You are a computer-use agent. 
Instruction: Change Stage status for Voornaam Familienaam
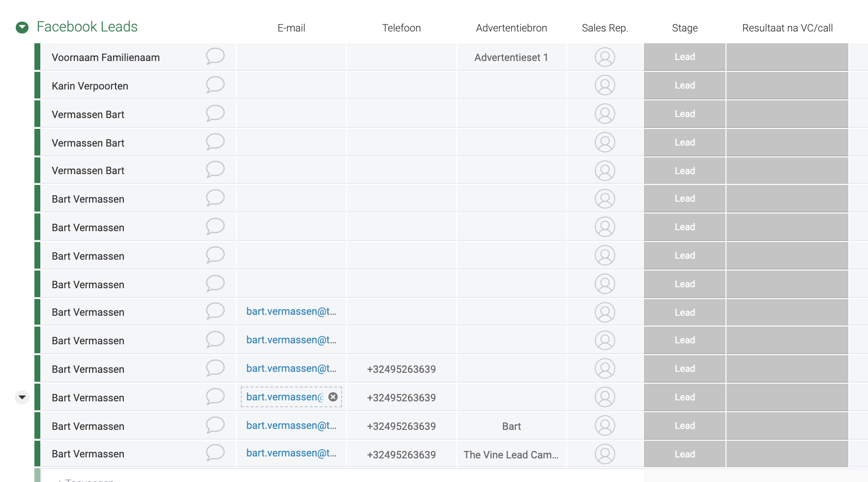tap(684, 57)
